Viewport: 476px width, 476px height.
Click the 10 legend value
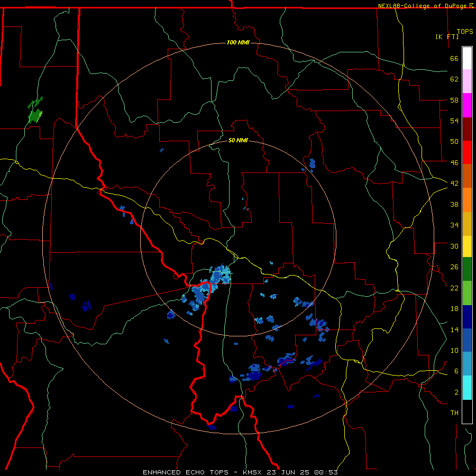point(454,350)
